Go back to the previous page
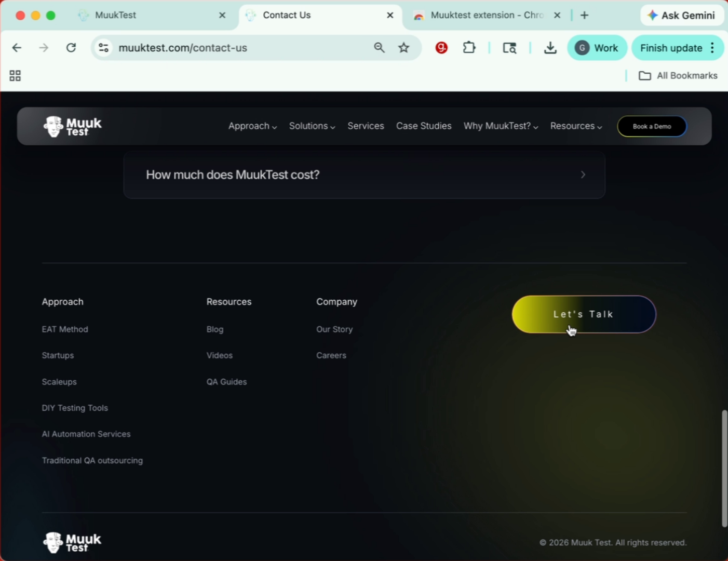 click(x=17, y=48)
